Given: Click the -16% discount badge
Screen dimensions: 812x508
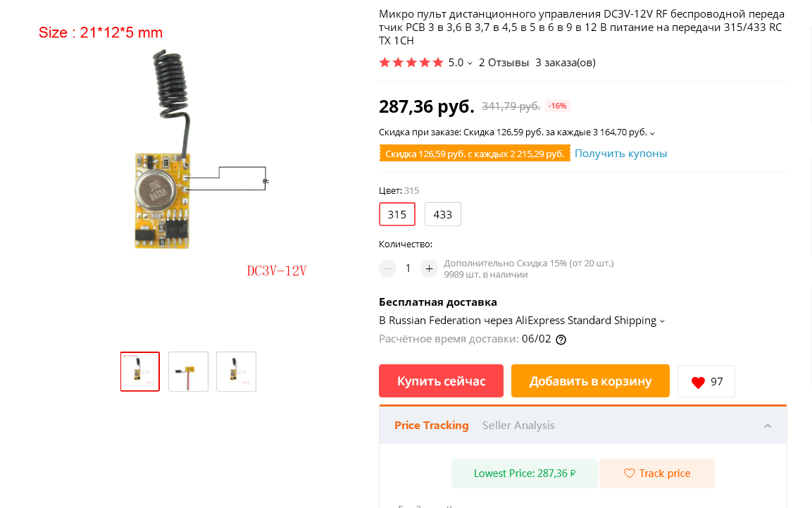Looking at the screenshot, I should click(x=557, y=106).
